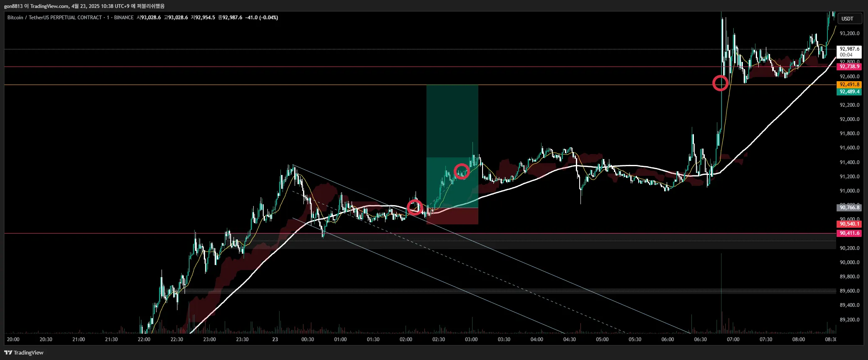
Task: Select the red stop-loss zone of the long position
Action: [x=452, y=216]
